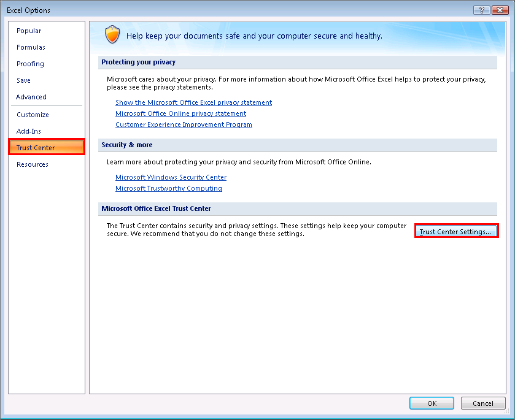The image size is (515, 420).
Task: Open Microsoft Trustworthy Computing link
Action: tap(168, 188)
